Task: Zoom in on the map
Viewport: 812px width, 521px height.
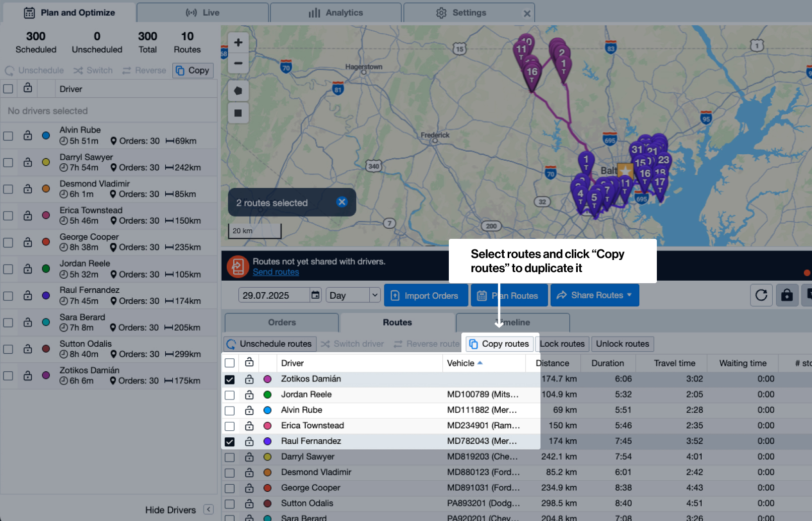Action: coord(238,43)
